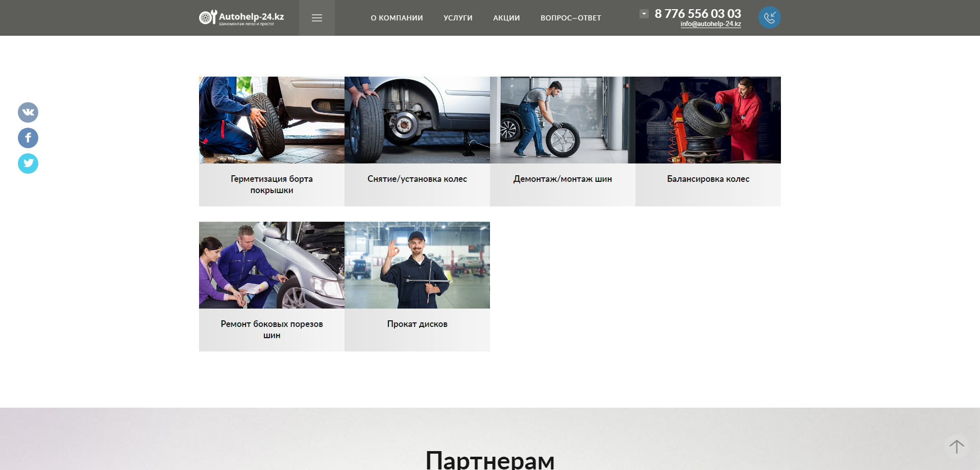Share via Facebook social icon
This screenshot has width=980, height=470.
pos(28,138)
